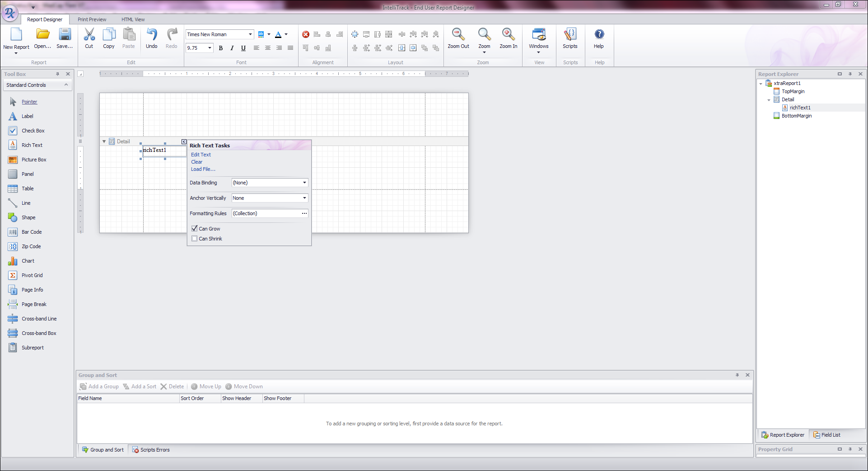Open a report file with Open icon
The image size is (868, 471).
point(42,35)
